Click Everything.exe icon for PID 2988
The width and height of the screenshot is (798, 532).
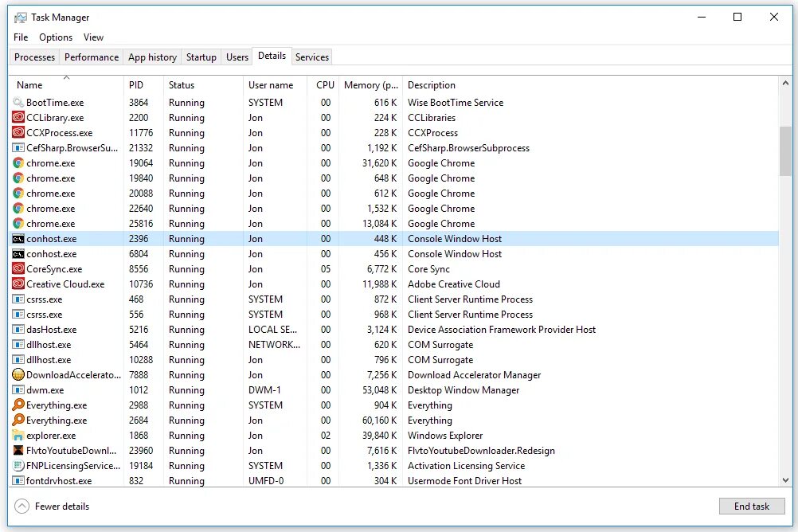point(18,405)
